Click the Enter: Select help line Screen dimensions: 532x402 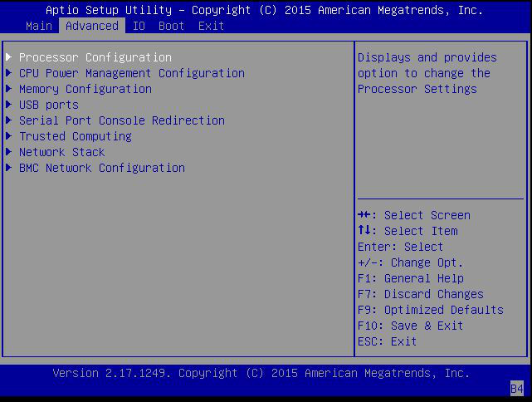point(400,247)
